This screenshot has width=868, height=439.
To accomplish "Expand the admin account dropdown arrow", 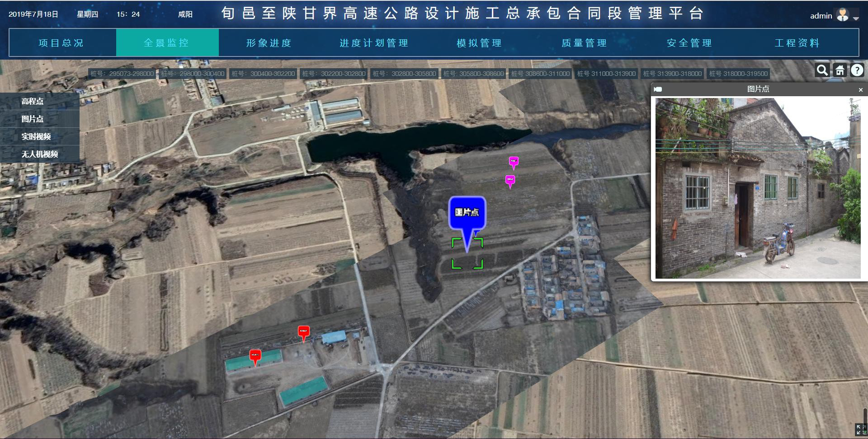I will coord(856,19).
